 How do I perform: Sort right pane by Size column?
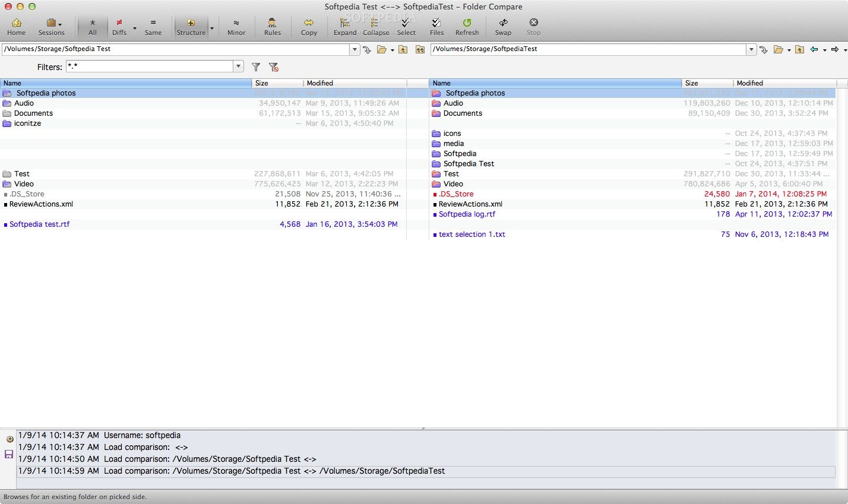tap(707, 83)
